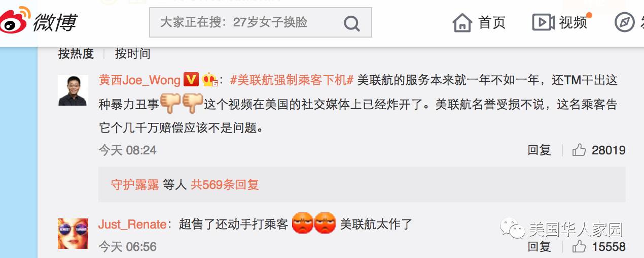The height and width of the screenshot is (258, 644).
Task: Click the compass discover icon
Action: point(624,22)
